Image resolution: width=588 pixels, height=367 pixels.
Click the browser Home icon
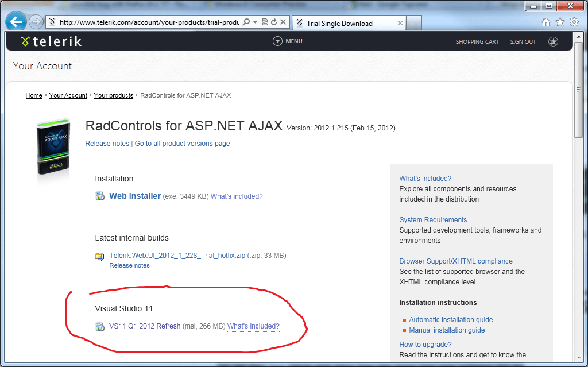point(546,22)
